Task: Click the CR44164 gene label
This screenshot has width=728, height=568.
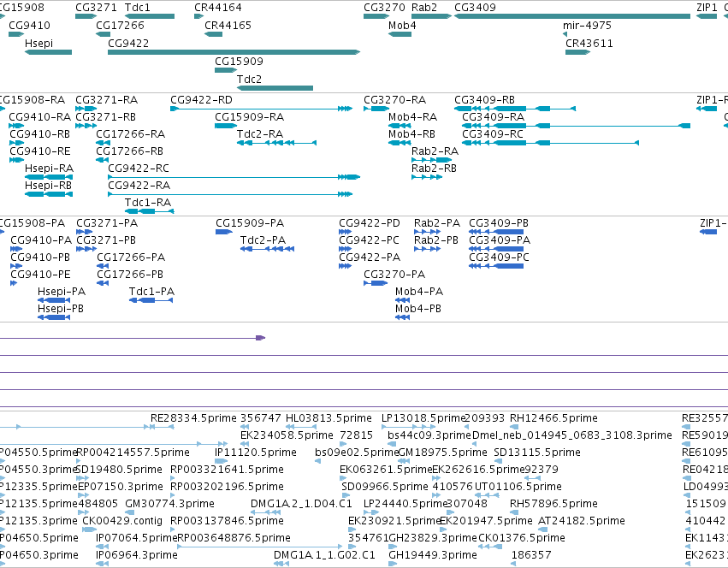Action: click(218, 8)
